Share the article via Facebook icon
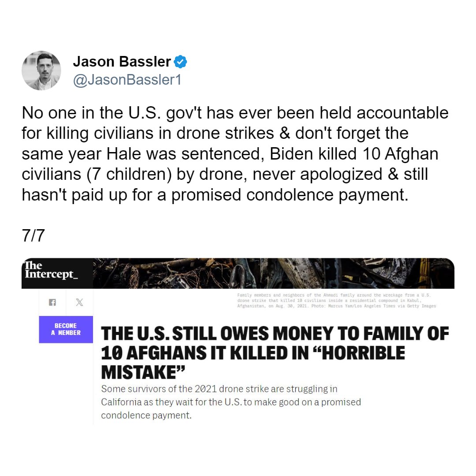 52,302
